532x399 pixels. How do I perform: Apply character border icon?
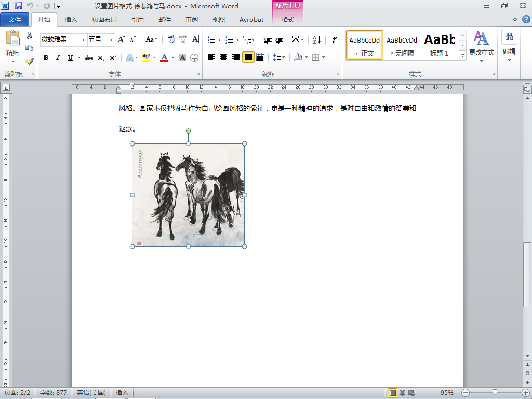pyautogui.click(x=195, y=39)
